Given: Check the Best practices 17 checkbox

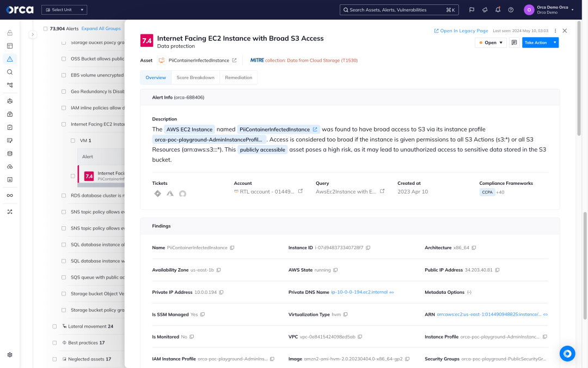Looking at the screenshot, I should point(54,343).
